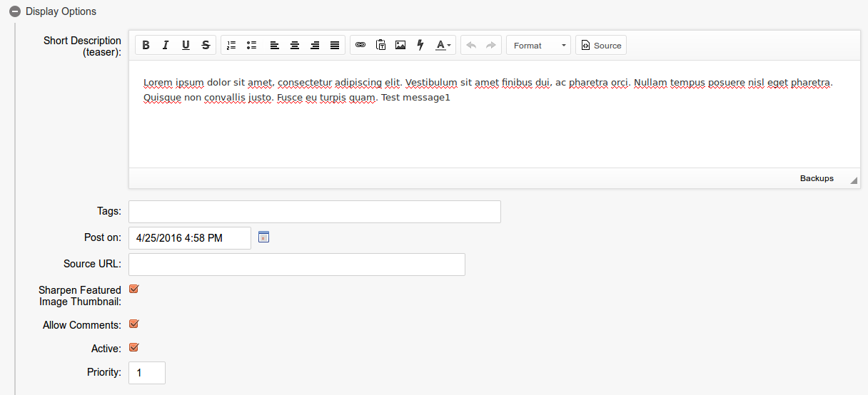Insert an image into the editor
Viewport: 868px width, 395px height.
tap(400, 46)
